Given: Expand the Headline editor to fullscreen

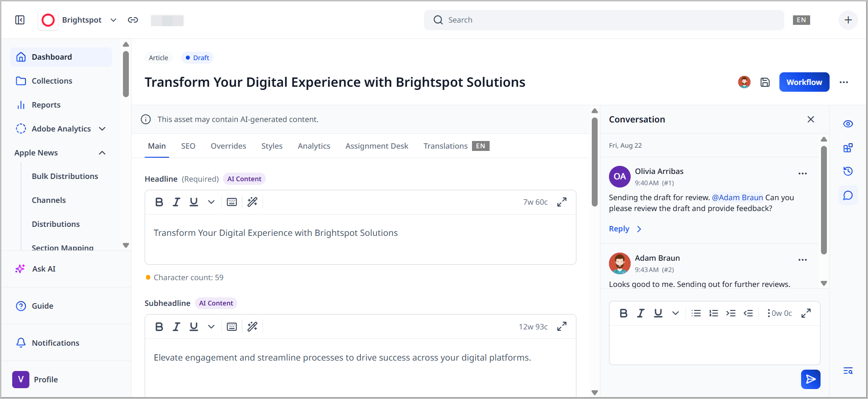Looking at the screenshot, I should tap(562, 202).
